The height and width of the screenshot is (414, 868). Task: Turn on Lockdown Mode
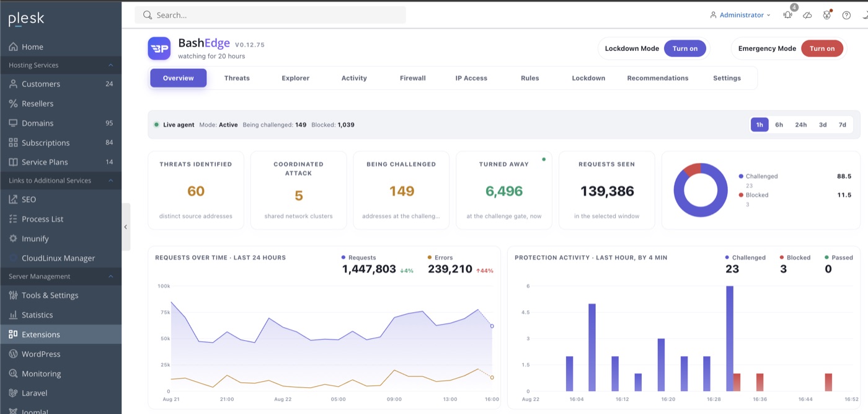click(x=685, y=48)
